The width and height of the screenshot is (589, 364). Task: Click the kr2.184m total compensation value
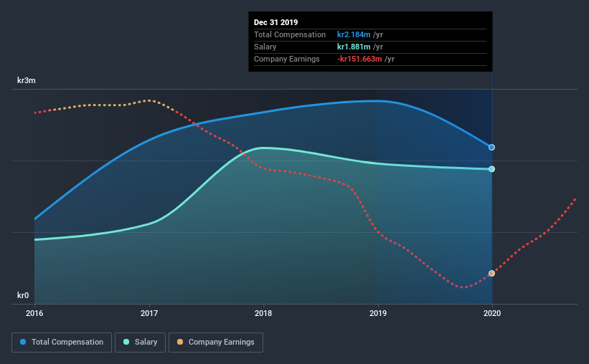click(354, 34)
